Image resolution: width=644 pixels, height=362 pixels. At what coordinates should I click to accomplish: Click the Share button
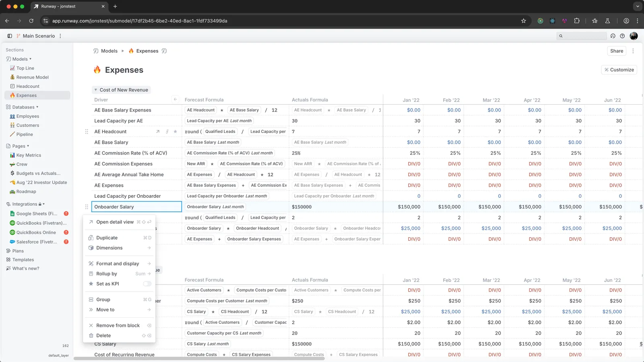coord(617,51)
